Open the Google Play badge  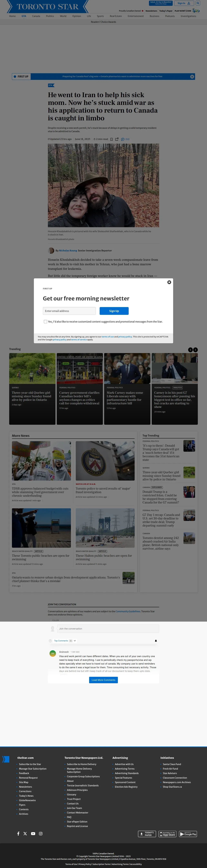[188, 834]
